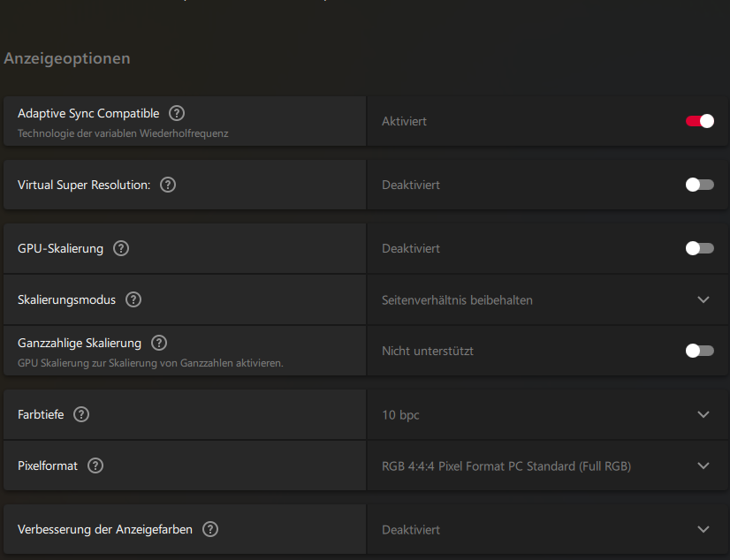The width and height of the screenshot is (730, 560).
Task: Click the Adaptive Sync 'Aktiviert' status text
Action: coord(404,121)
